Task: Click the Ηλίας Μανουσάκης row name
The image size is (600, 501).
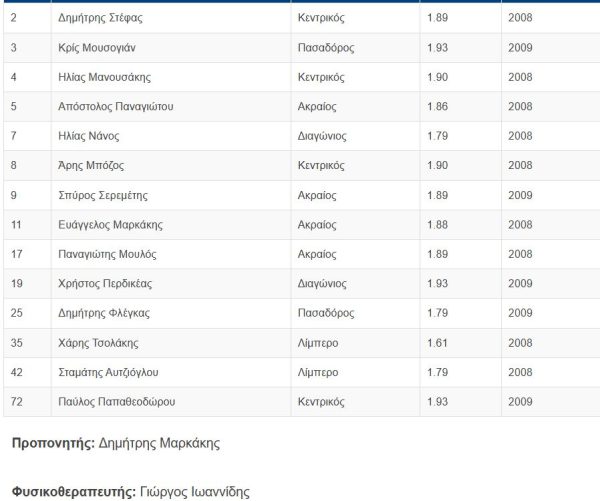Action: 104,77
